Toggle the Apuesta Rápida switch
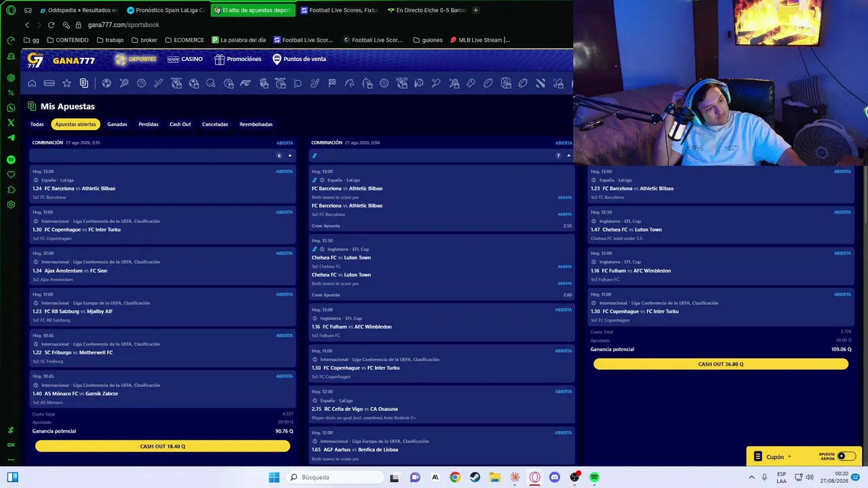The height and width of the screenshot is (488, 868). (846, 456)
